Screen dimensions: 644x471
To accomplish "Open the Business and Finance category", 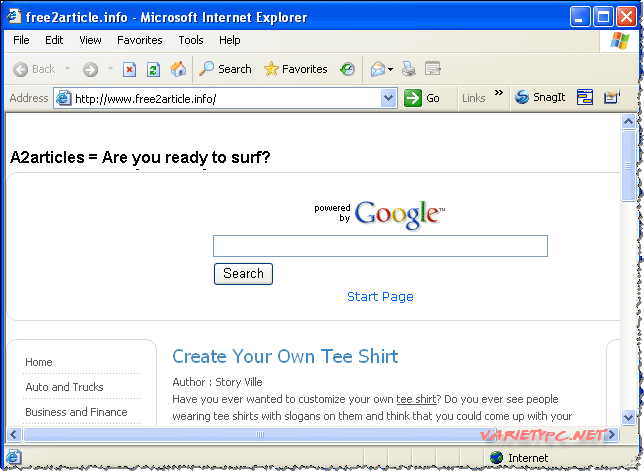I will pos(76,412).
